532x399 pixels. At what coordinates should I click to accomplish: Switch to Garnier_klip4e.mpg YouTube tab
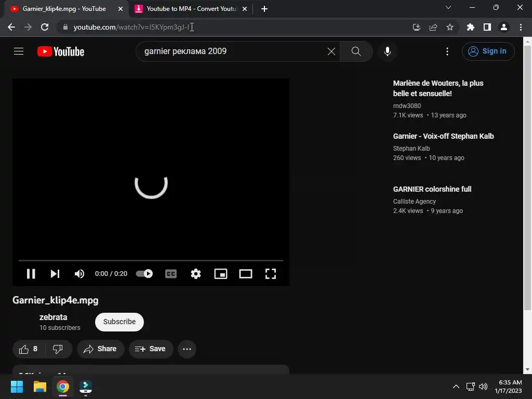tap(64, 9)
